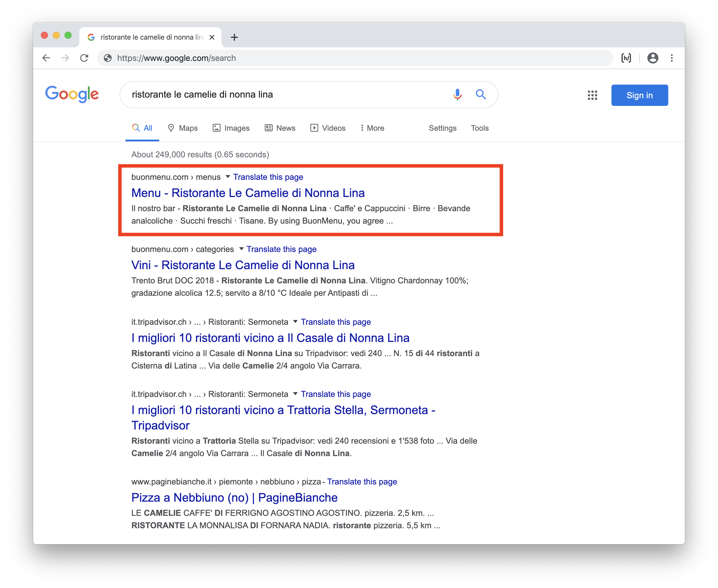Viewport: 718px width, 588px height.
Task: Open I migliori 10 ristoranti Il Casale result
Action: [x=270, y=338]
